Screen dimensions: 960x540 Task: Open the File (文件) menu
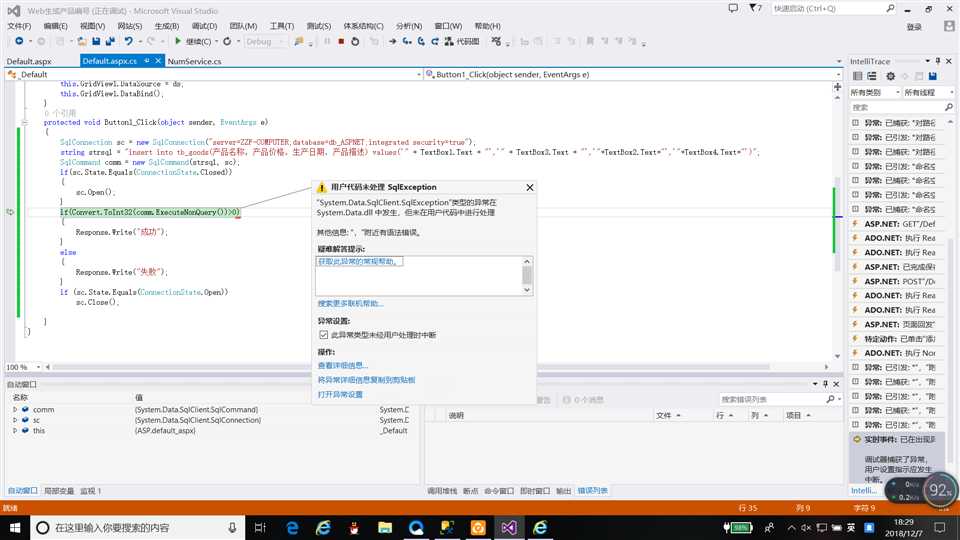[x=19, y=26]
